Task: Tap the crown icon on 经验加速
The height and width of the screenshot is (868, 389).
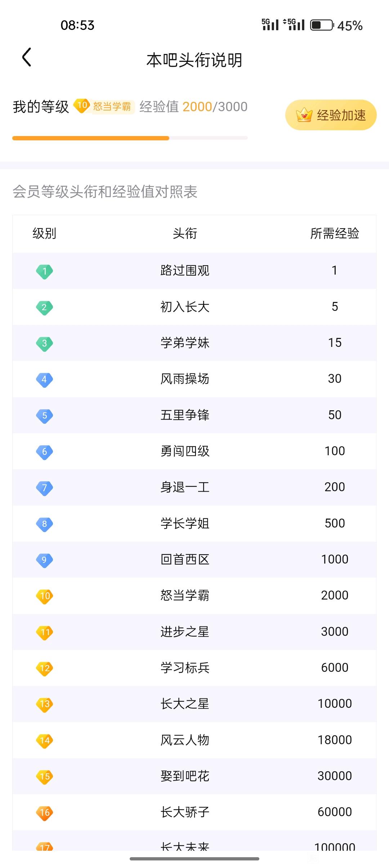Action: click(x=304, y=115)
